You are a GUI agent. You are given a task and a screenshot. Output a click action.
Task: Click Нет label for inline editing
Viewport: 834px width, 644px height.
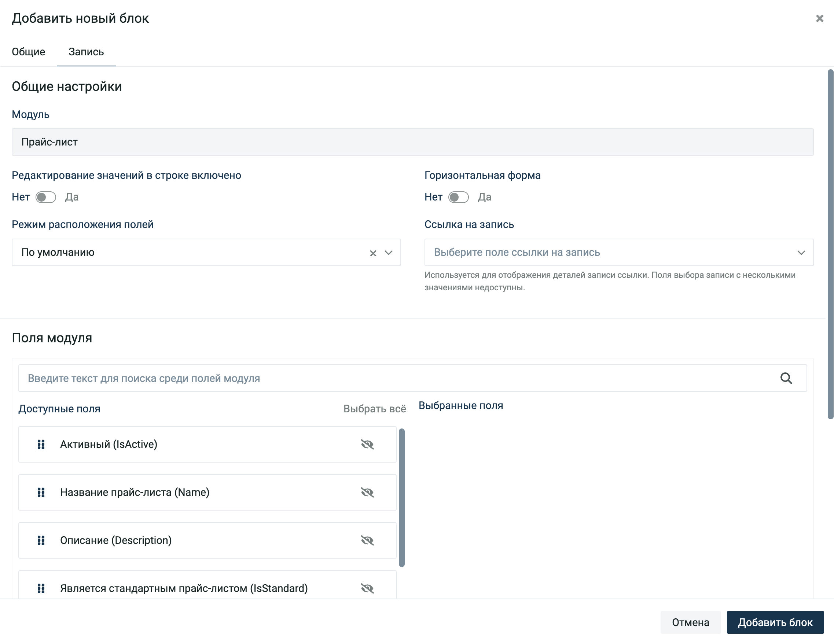pos(21,197)
